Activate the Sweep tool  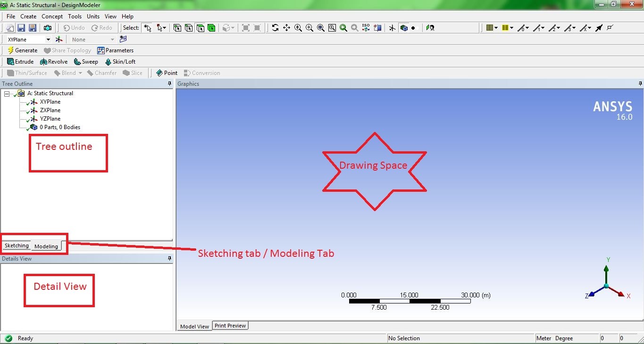coord(85,61)
